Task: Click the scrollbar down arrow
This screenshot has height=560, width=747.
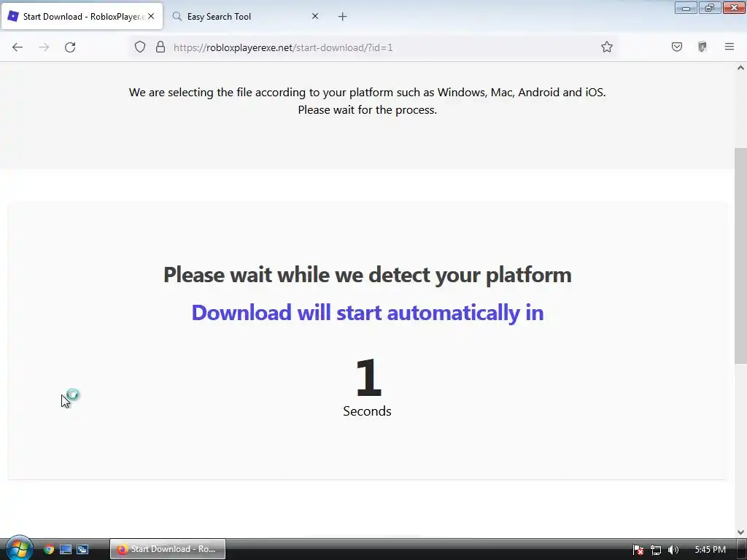Action: [x=740, y=532]
